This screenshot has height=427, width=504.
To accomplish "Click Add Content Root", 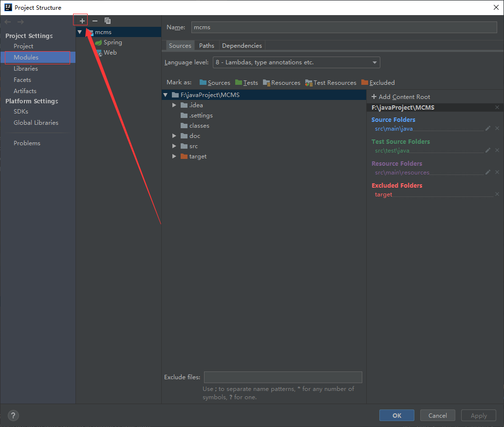I will tap(401, 97).
